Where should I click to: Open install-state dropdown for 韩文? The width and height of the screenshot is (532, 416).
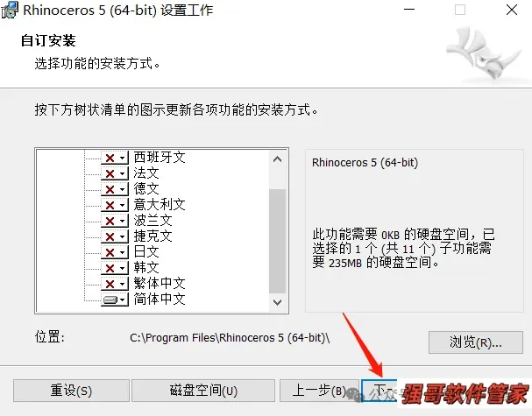point(115,268)
